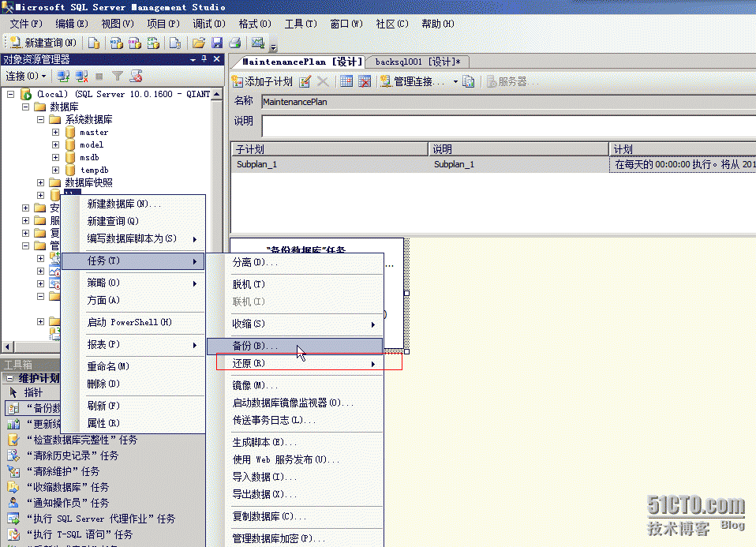Click the Activity Monitor icon

(x=258, y=43)
